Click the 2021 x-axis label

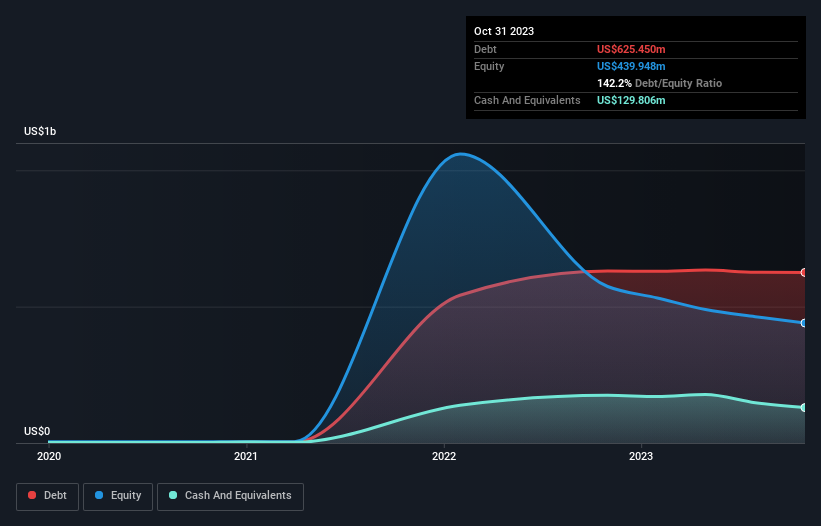coord(246,456)
